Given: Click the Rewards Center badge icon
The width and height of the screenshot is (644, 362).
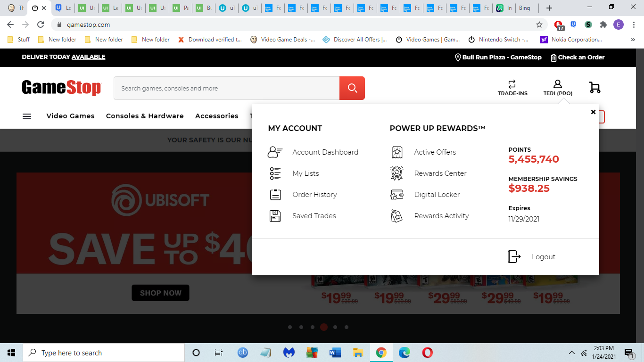Looking at the screenshot, I should 397,173.
